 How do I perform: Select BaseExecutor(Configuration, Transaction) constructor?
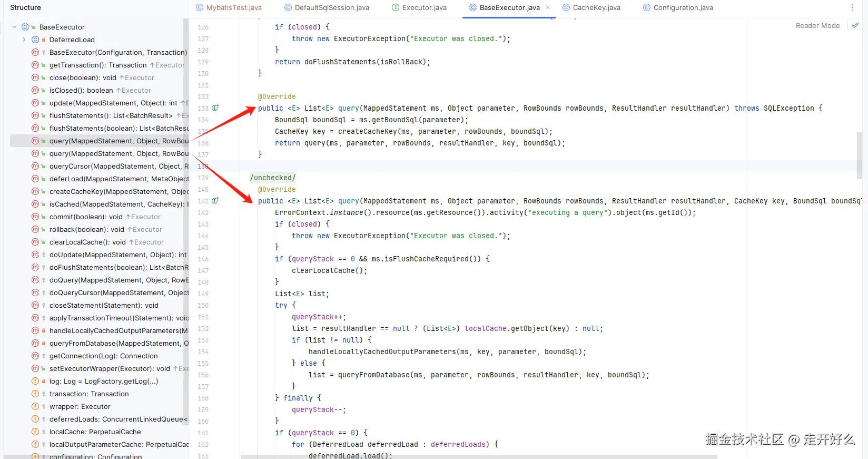pyautogui.click(x=118, y=52)
